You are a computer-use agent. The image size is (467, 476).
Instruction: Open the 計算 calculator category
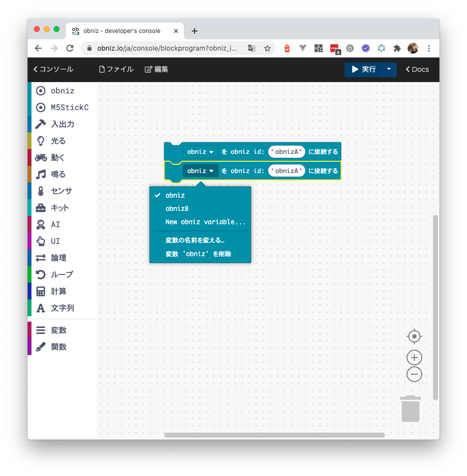pos(62,291)
